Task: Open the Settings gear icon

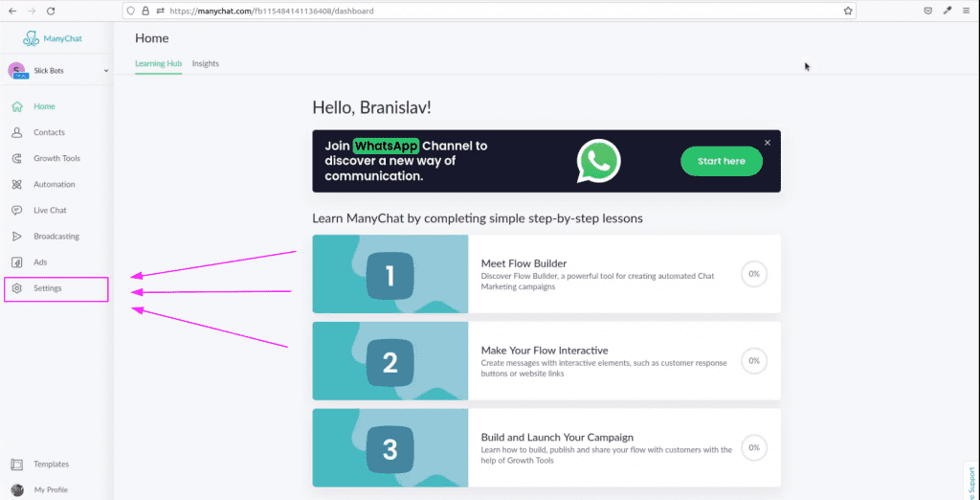Action: coord(17,288)
